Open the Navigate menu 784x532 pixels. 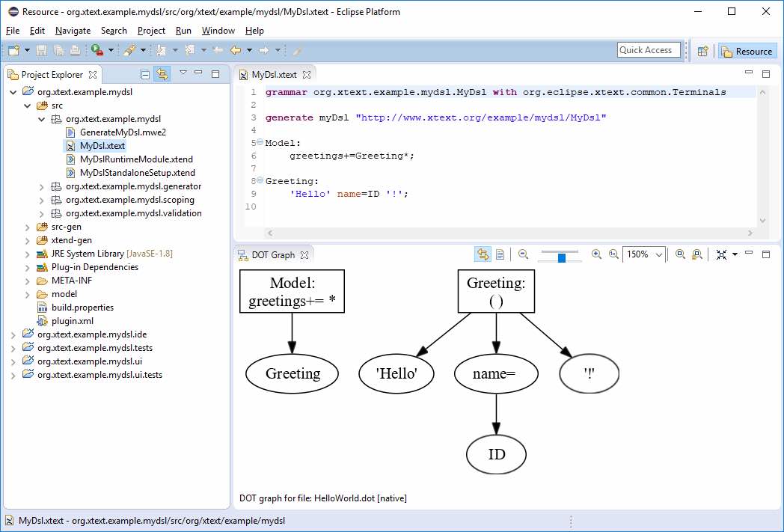(x=73, y=31)
